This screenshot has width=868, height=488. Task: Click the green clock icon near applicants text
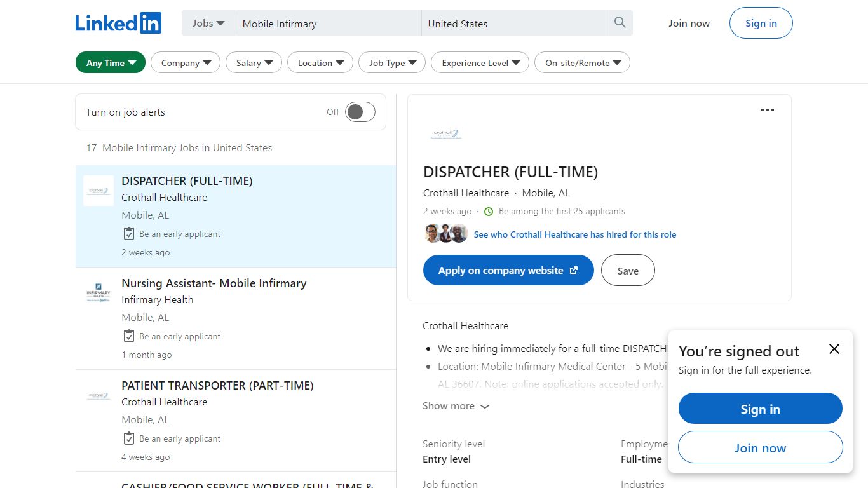point(489,212)
